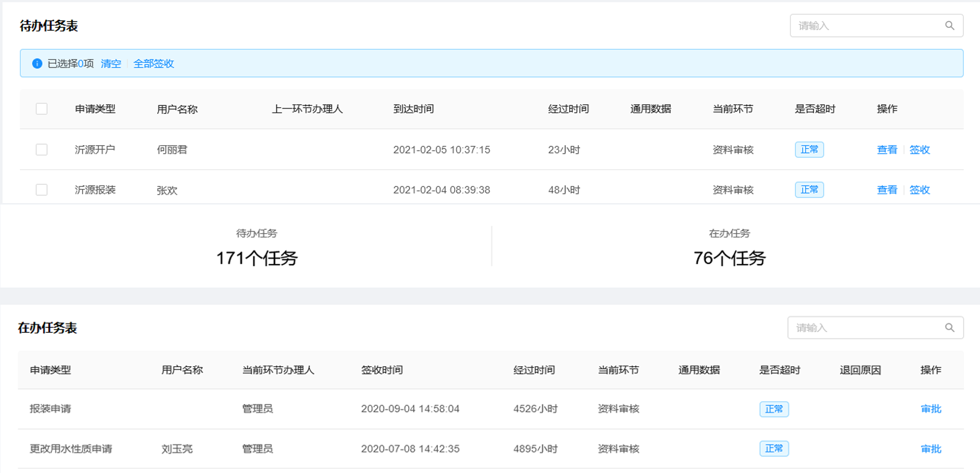Click 审批 for 报装申请 row
Image resolution: width=980 pixels, height=473 pixels.
931,409
